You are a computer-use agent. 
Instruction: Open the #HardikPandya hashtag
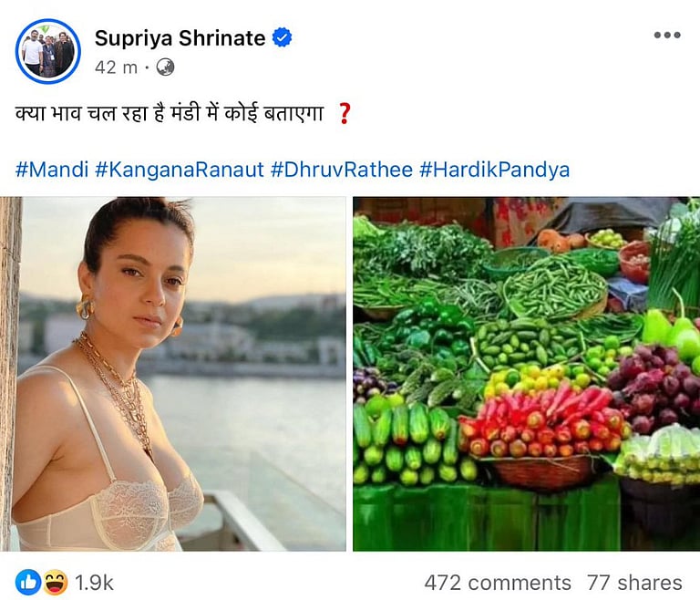[494, 170]
